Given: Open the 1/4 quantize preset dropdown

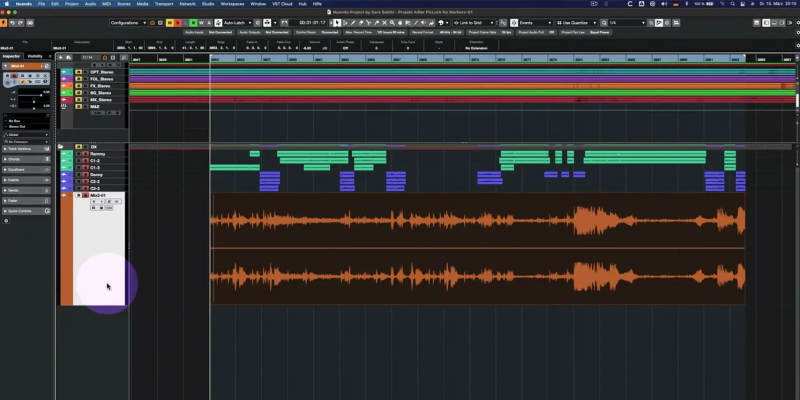Looking at the screenshot, I should [x=627, y=22].
